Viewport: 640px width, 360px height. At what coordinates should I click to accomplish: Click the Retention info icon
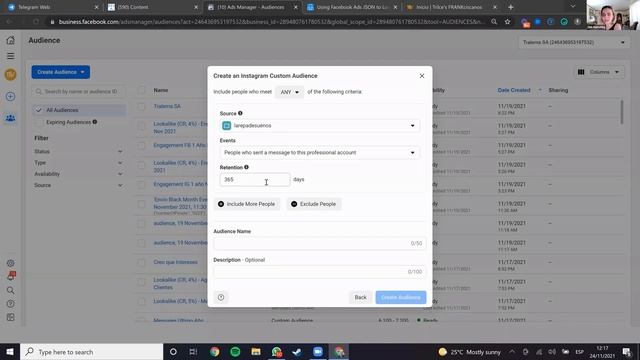point(247,167)
